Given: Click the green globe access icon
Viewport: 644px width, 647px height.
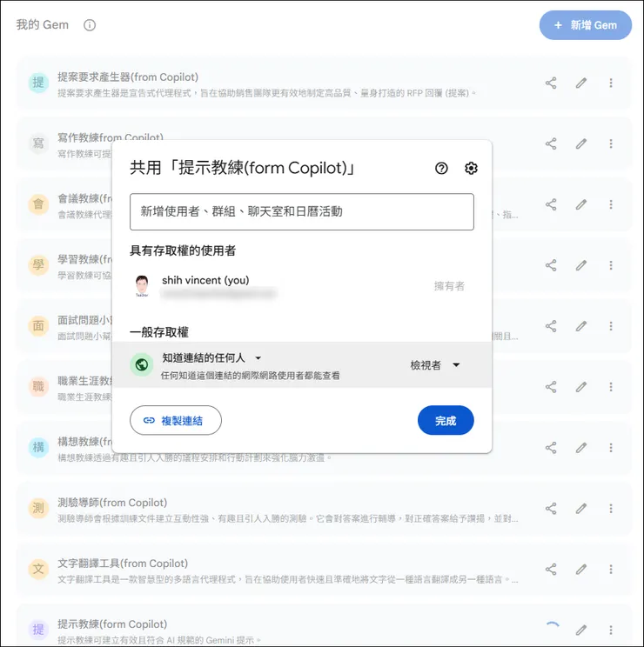Looking at the screenshot, I should click(x=141, y=364).
